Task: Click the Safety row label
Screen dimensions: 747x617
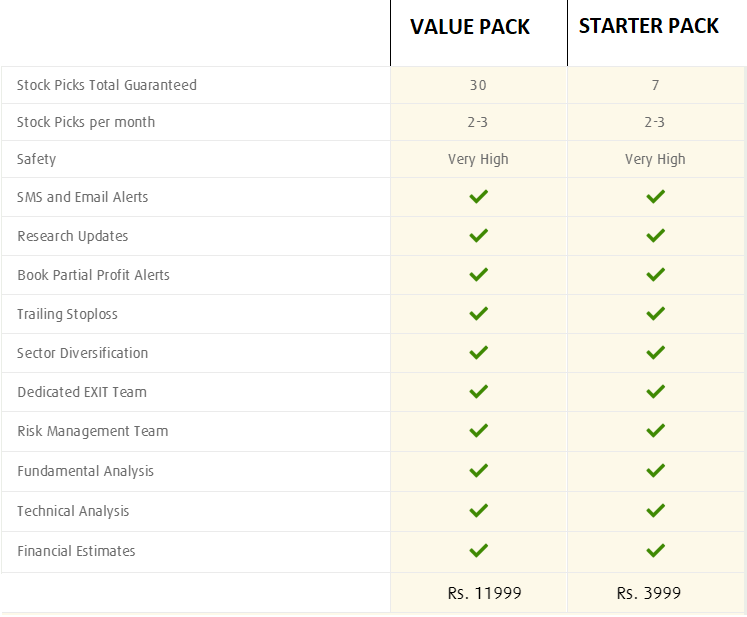Action: pyautogui.click(x=37, y=159)
